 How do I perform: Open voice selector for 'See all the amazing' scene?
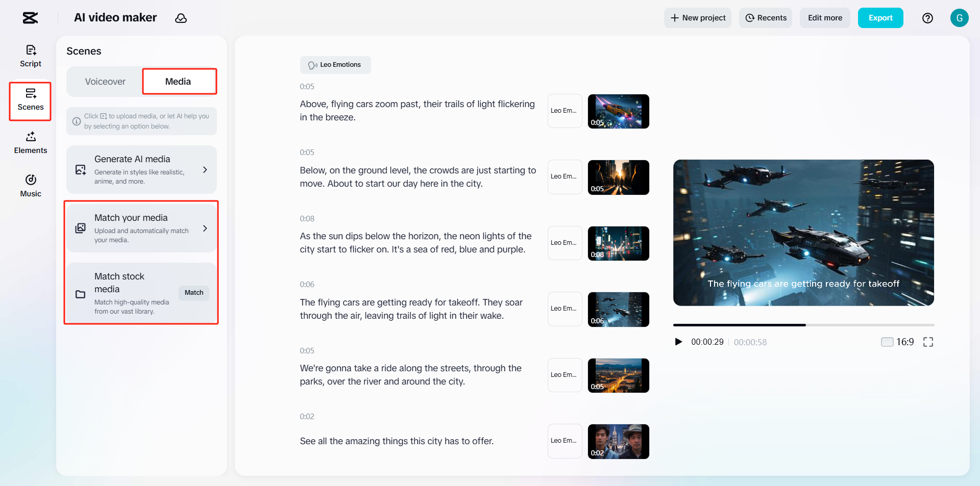click(x=565, y=441)
